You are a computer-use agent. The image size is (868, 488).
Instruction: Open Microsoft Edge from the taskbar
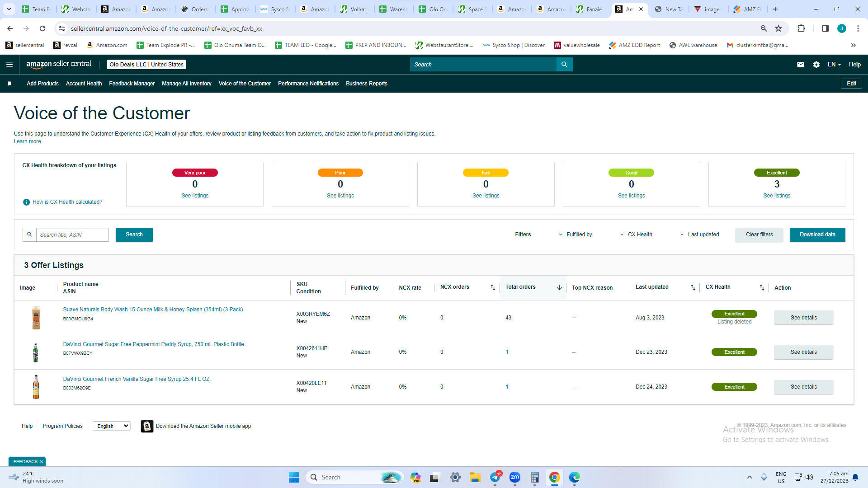click(575, 477)
